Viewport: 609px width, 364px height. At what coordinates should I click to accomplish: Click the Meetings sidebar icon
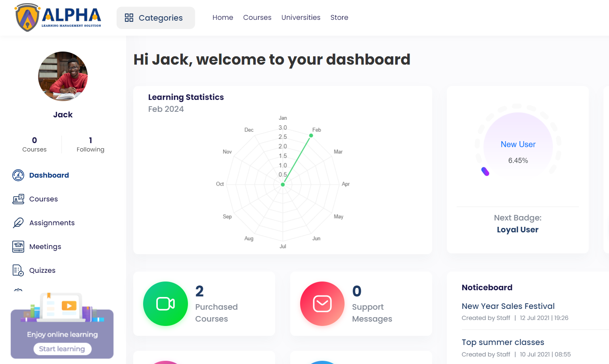(18, 247)
